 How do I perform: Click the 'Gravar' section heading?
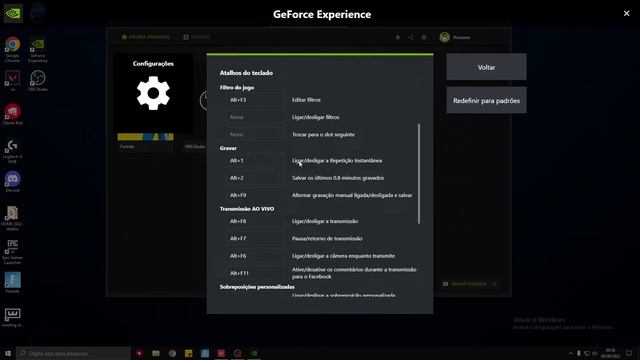click(x=228, y=148)
